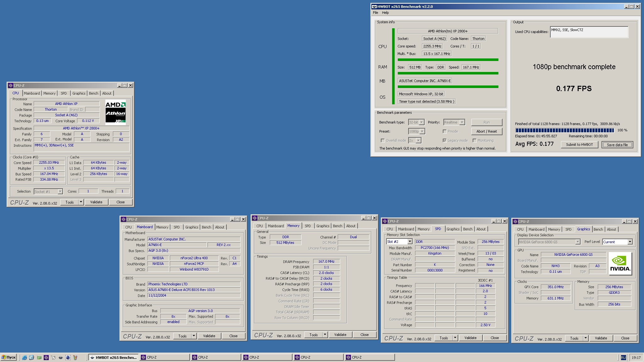This screenshot has height=362, width=644.
Task: Open the Slot #2 memory slot dropdown
Action: (399, 242)
